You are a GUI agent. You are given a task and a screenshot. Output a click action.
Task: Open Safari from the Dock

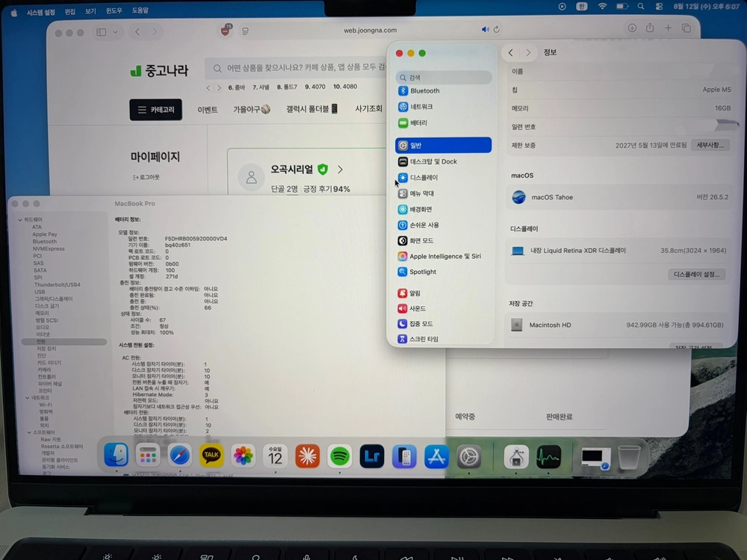(179, 456)
